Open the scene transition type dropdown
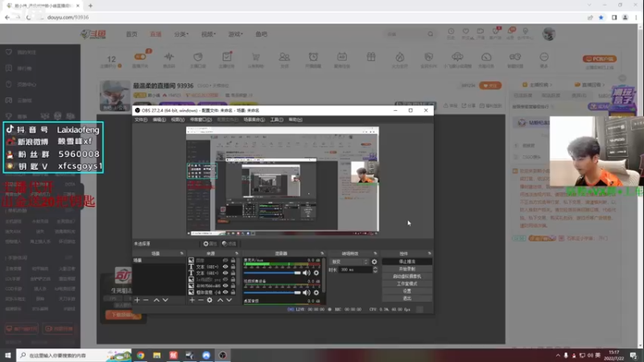 tap(349, 262)
